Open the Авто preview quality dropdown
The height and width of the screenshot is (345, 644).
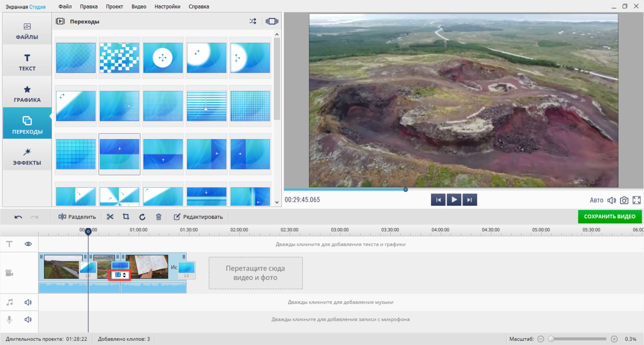point(596,200)
